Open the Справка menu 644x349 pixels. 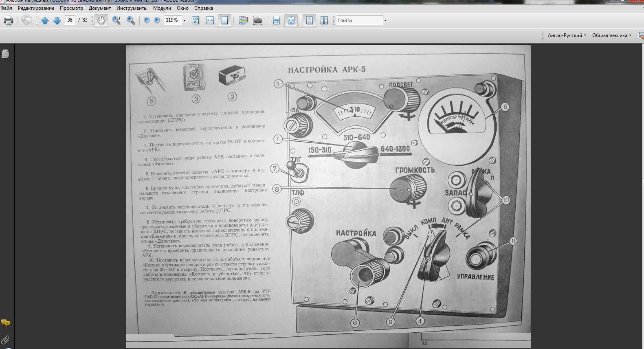(x=203, y=8)
